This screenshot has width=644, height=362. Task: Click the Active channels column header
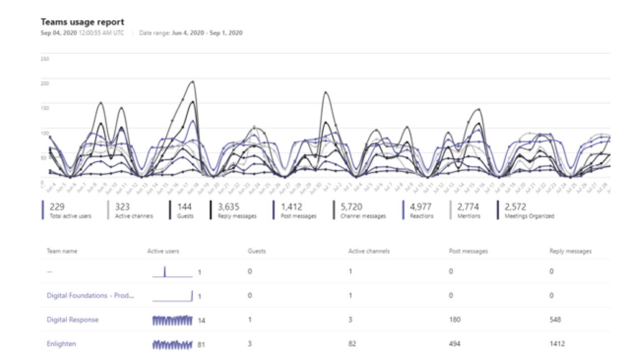(369, 251)
